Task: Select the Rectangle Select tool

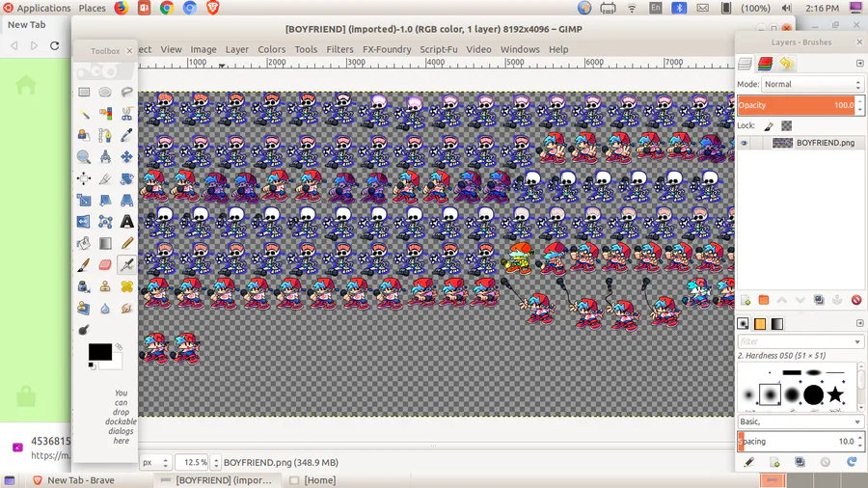Action: pos(84,92)
